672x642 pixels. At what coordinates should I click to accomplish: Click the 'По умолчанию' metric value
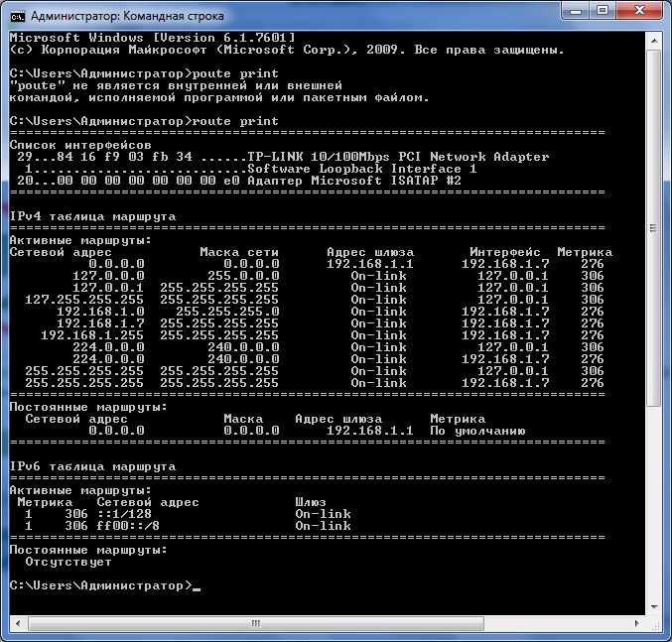pos(477,431)
